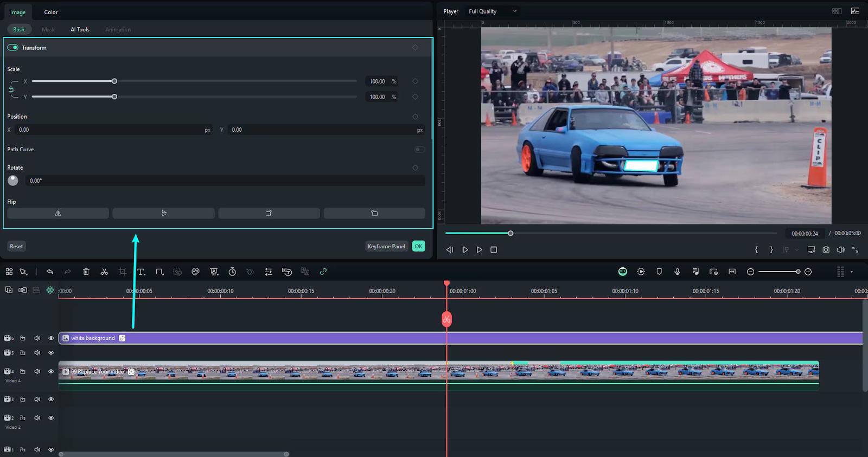Click the timeline zoom slider handle
This screenshot has height=457, width=868.
point(798,272)
